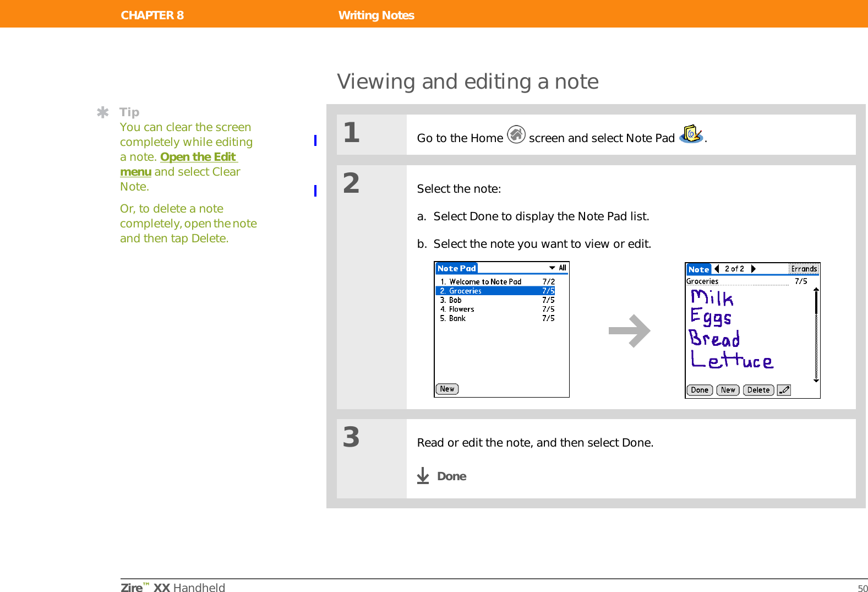Click the '2 of 2' note counter
868x592 pixels.
734,269
